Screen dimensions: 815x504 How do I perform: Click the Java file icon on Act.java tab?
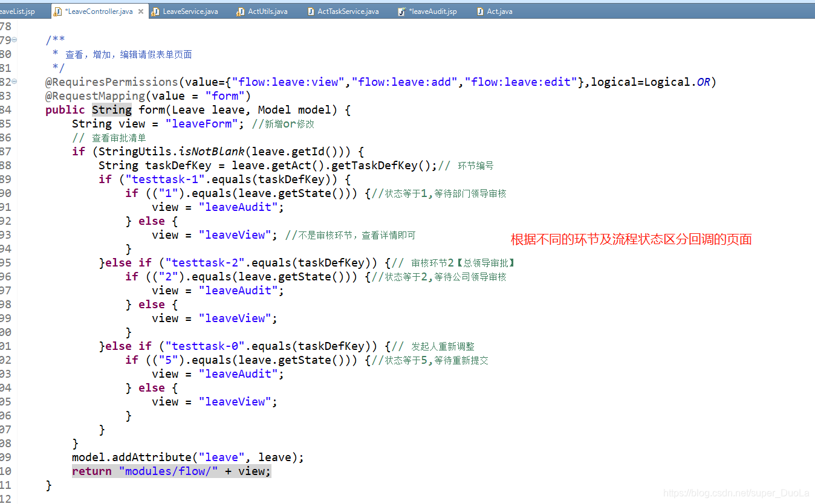(x=480, y=11)
